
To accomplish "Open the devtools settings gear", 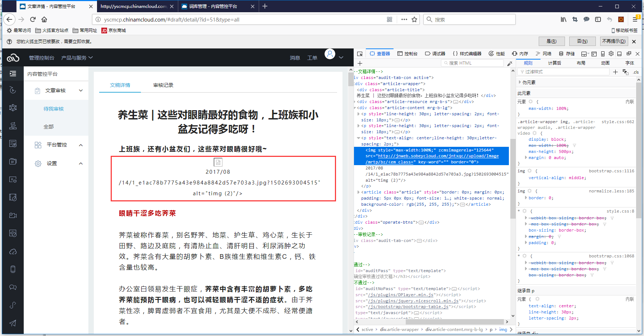I will point(611,54).
